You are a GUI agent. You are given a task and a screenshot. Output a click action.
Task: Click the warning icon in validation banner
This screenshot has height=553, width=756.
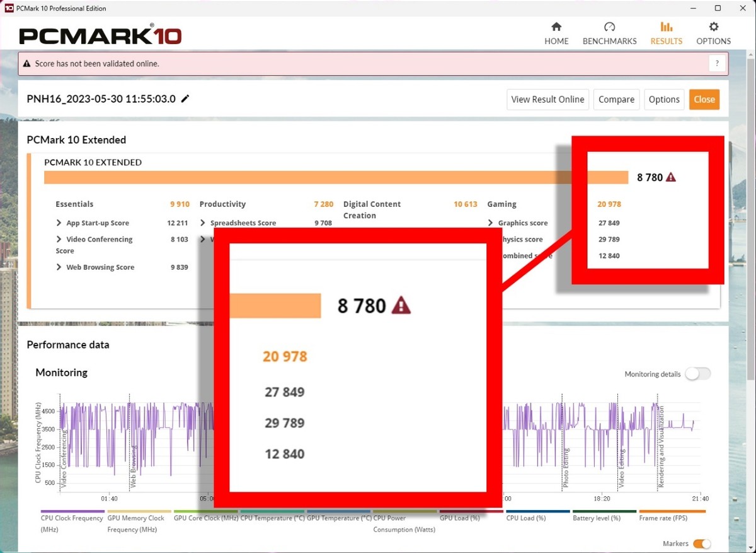[26, 64]
